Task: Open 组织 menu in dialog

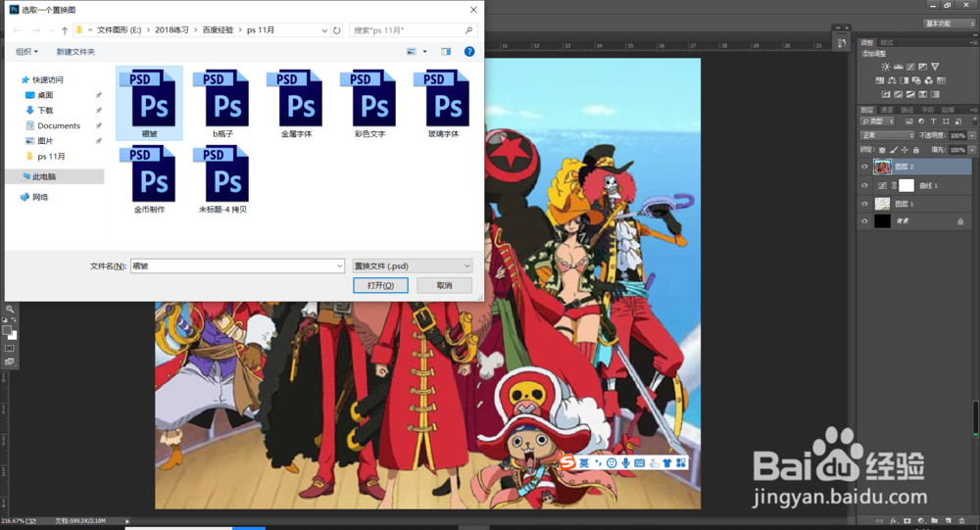Action: click(26, 51)
